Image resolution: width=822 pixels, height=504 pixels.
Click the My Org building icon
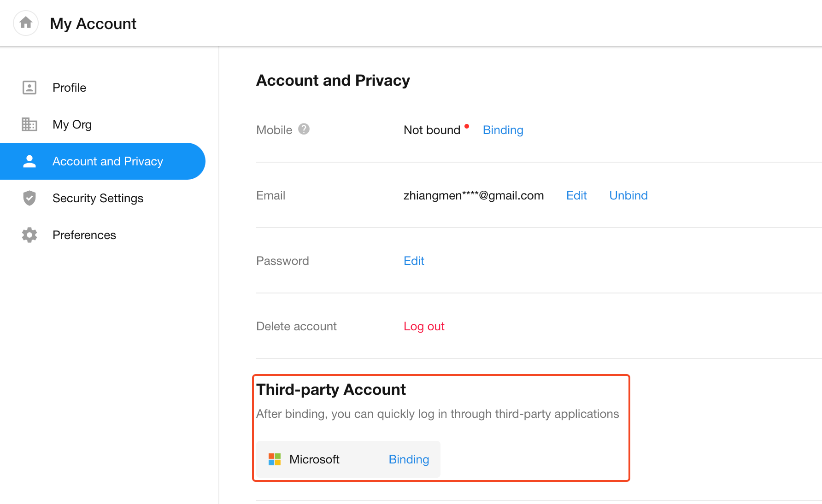[x=29, y=124]
